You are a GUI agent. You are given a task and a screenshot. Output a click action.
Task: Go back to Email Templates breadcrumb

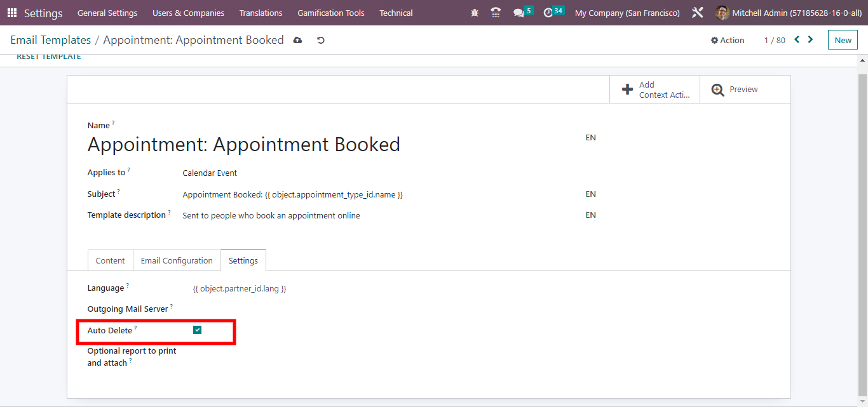(51, 40)
